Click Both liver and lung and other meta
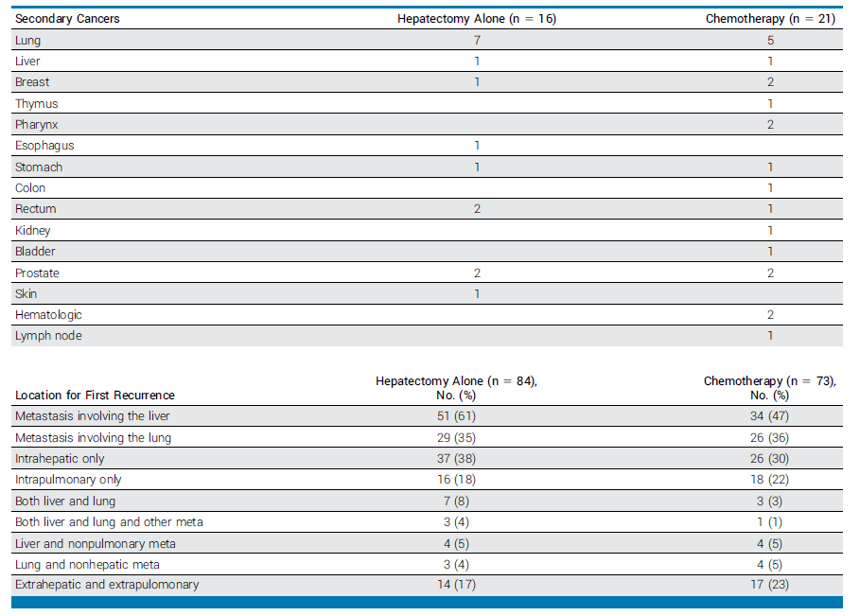Viewport: 860px width, 616px height. pos(109,522)
